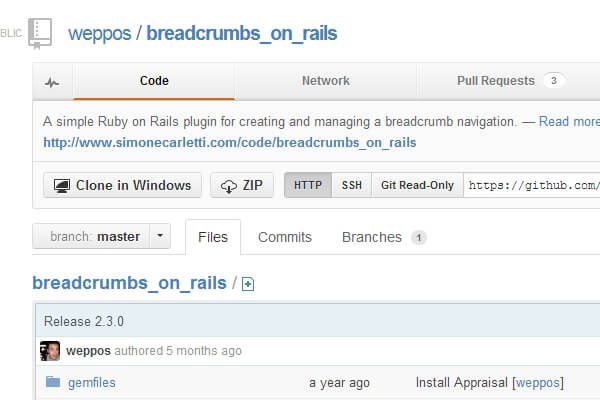
Task: Click the monitor icon on Clone in Windows
Action: coord(61,185)
